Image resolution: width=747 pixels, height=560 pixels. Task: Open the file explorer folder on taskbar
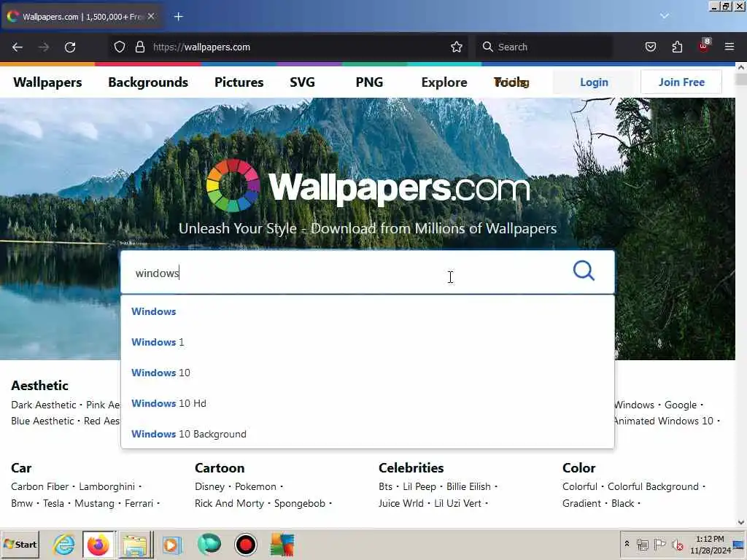[136, 544]
